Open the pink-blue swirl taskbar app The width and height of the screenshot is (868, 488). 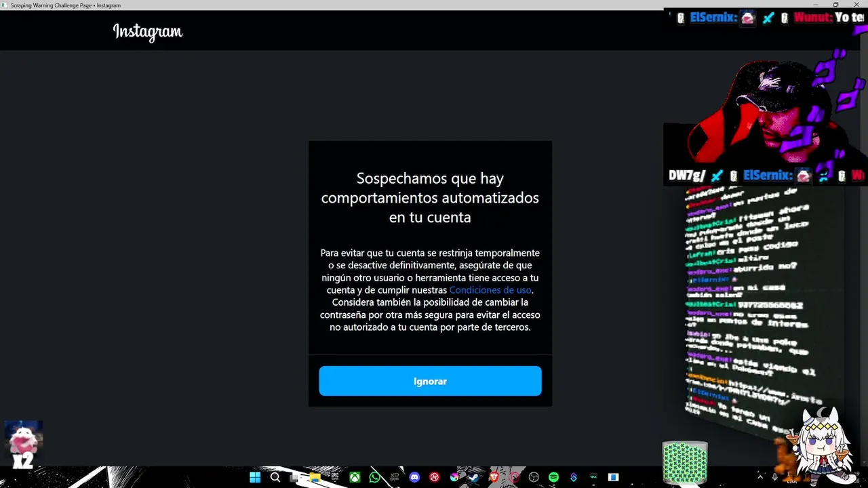pos(454,477)
